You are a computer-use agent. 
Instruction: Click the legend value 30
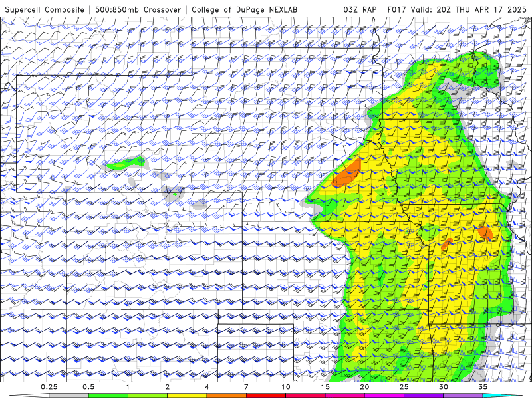point(444,387)
